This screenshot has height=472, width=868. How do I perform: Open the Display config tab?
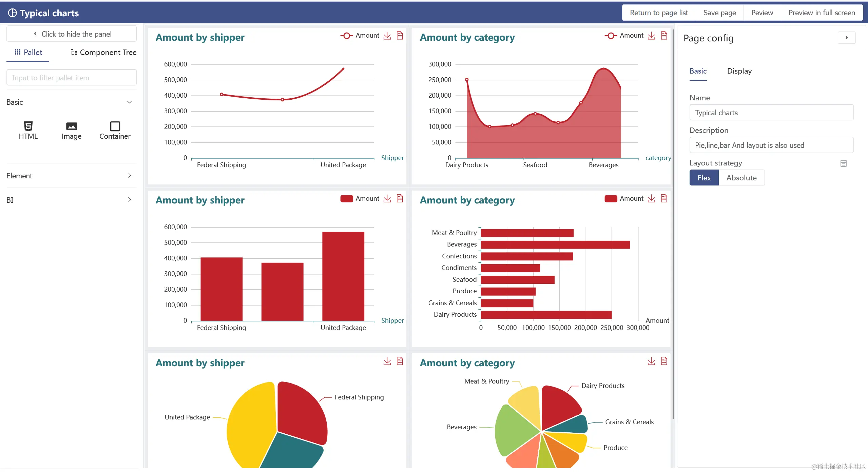(739, 71)
